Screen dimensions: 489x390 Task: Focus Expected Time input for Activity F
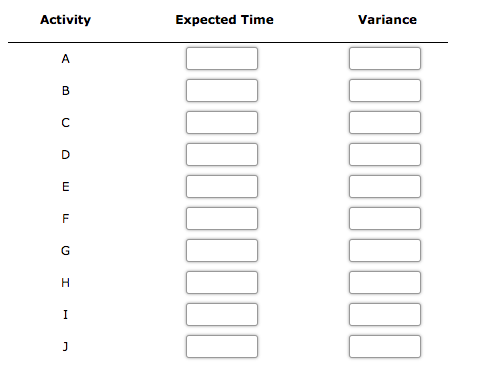pyautogui.click(x=222, y=219)
